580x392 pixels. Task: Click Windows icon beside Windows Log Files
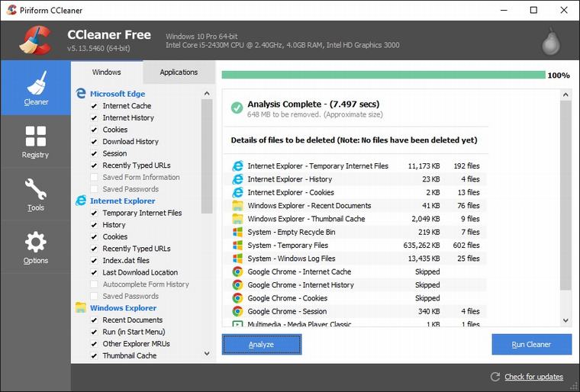click(237, 259)
